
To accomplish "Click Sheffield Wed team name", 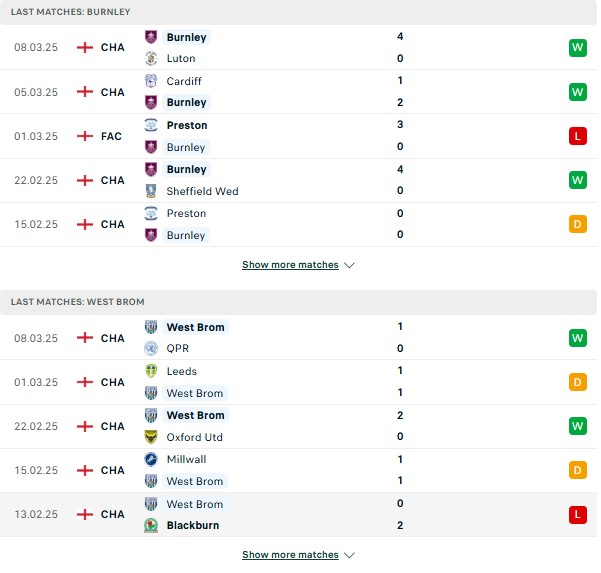I will 202,191.
